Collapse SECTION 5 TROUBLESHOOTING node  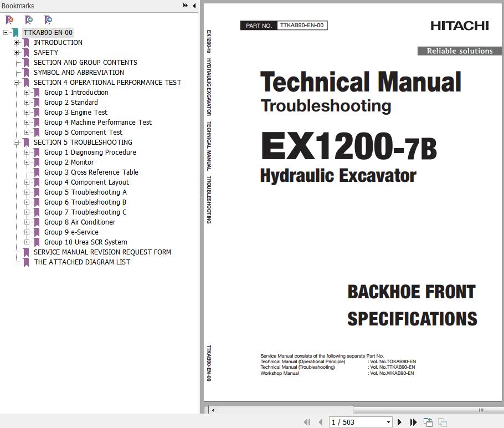click(17, 142)
